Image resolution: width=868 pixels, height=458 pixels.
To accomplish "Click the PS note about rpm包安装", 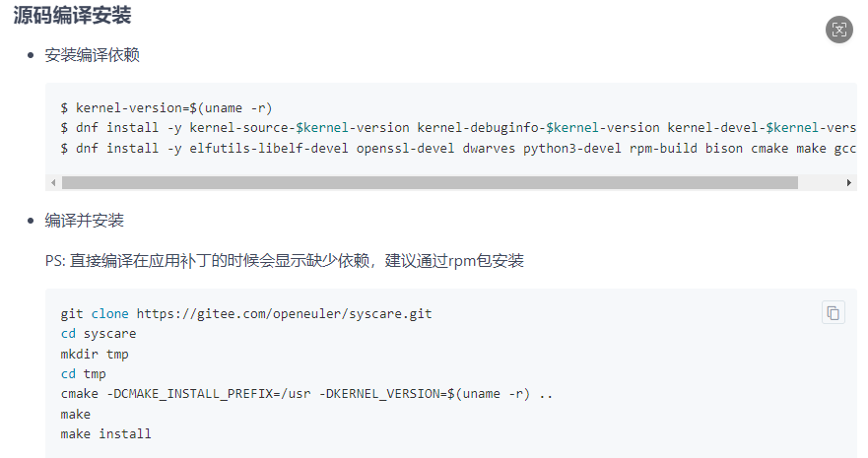I will 284,261.
